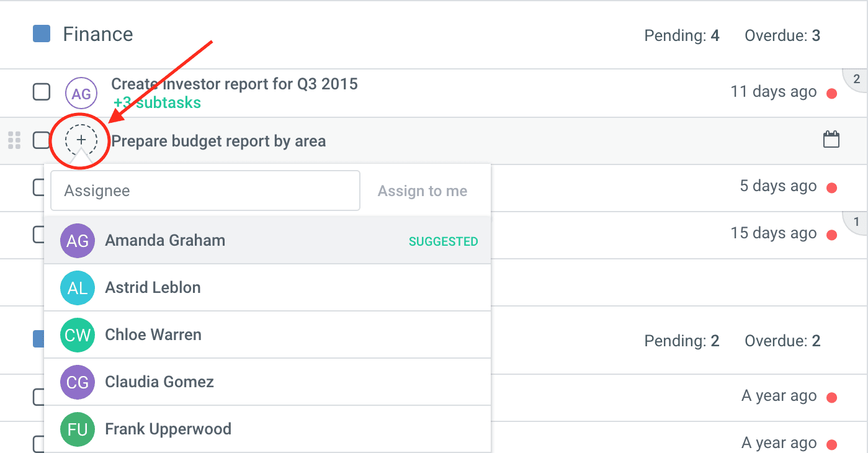The image size is (868, 453).
Task: Choose Chloe Warren as assignee
Action: [x=153, y=335]
